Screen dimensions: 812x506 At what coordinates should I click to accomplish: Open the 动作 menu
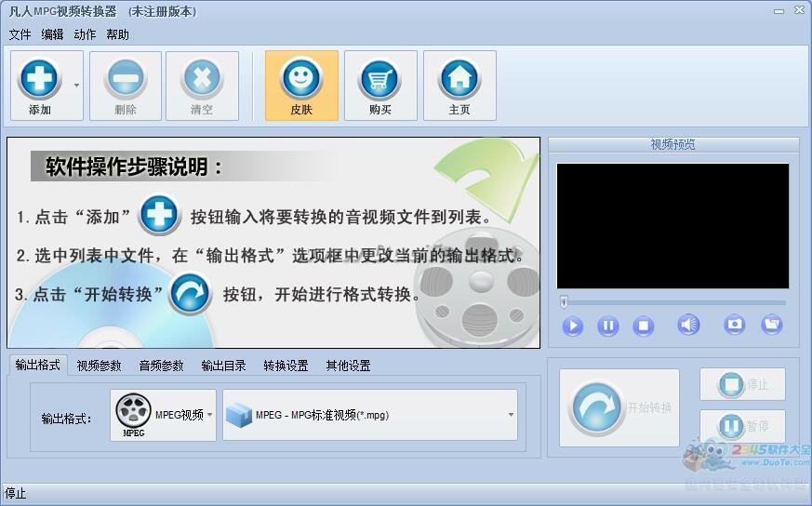point(85,34)
